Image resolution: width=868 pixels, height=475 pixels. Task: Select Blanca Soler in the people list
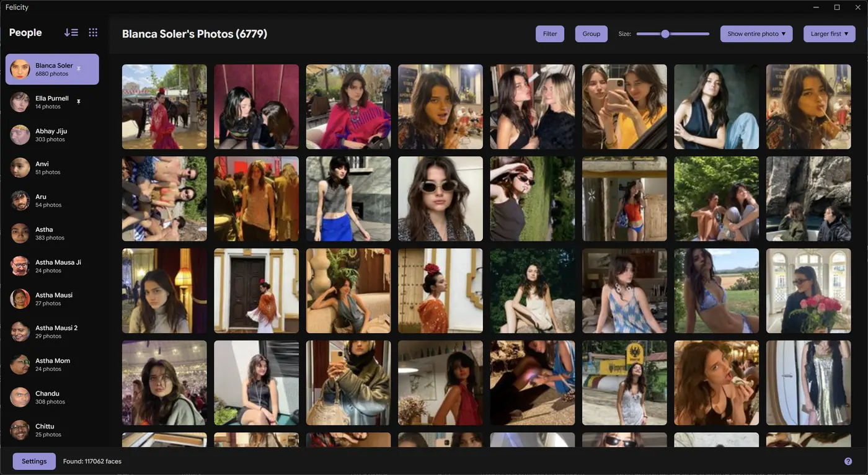click(x=52, y=69)
